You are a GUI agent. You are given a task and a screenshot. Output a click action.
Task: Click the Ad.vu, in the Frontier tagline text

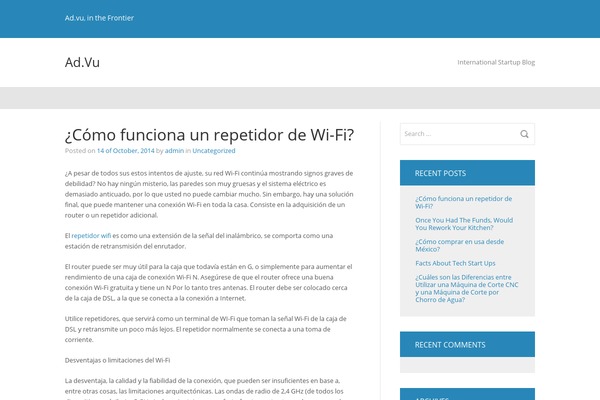(99, 18)
